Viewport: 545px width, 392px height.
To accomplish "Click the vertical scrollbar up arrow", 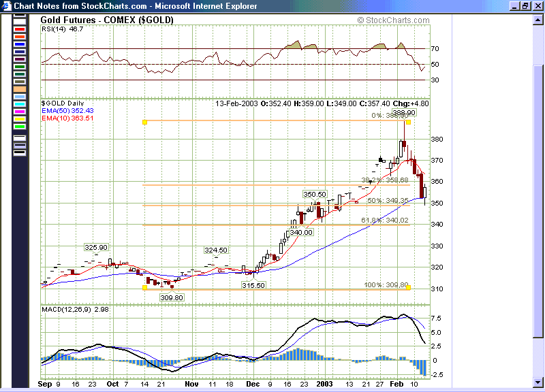I will pyautogui.click(x=538, y=20).
